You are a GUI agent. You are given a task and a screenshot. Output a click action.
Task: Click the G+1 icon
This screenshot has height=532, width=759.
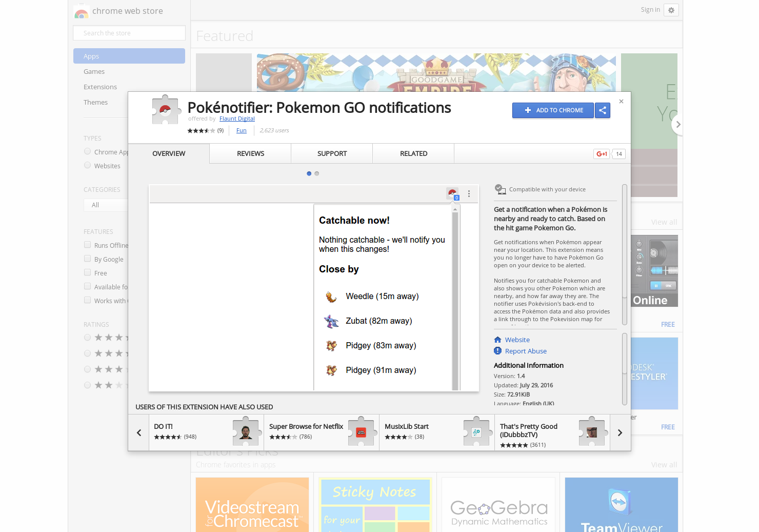(601, 153)
